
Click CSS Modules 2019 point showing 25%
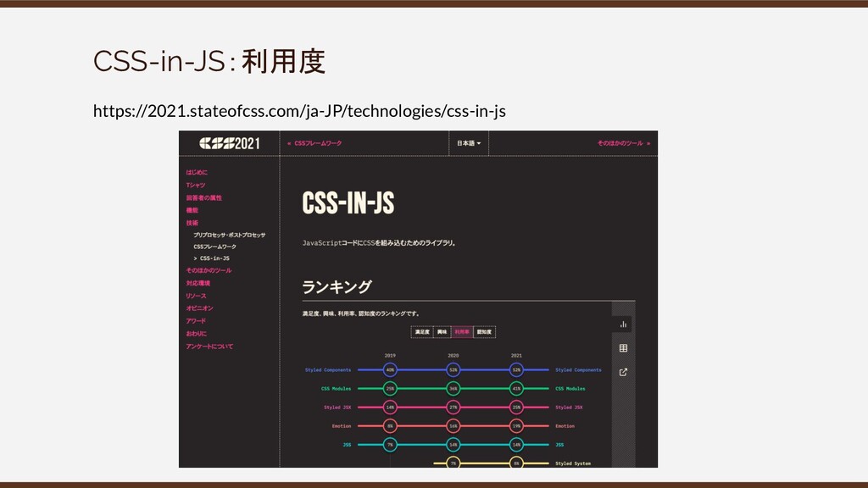coord(390,388)
